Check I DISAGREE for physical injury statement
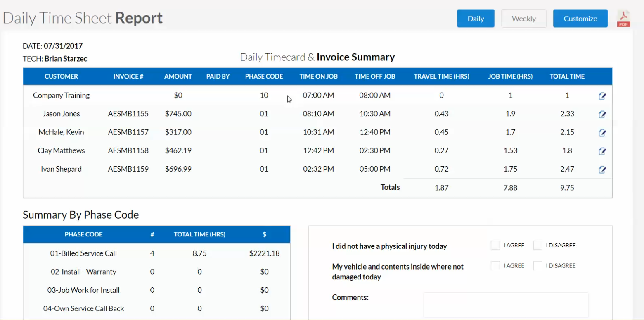 pyautogui.click(x=537, y=245)
